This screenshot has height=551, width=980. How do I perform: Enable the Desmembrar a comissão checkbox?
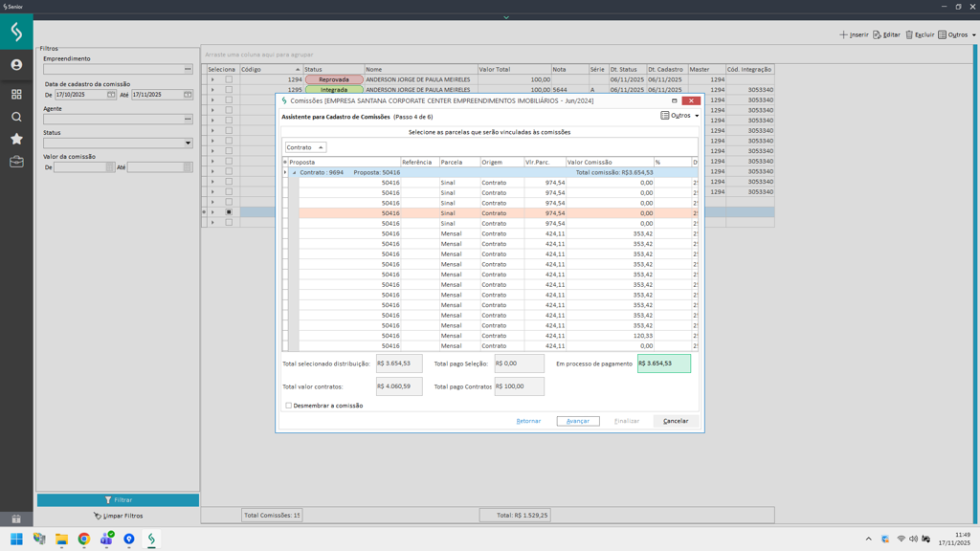pyautogui.click(x=289, y=406)
